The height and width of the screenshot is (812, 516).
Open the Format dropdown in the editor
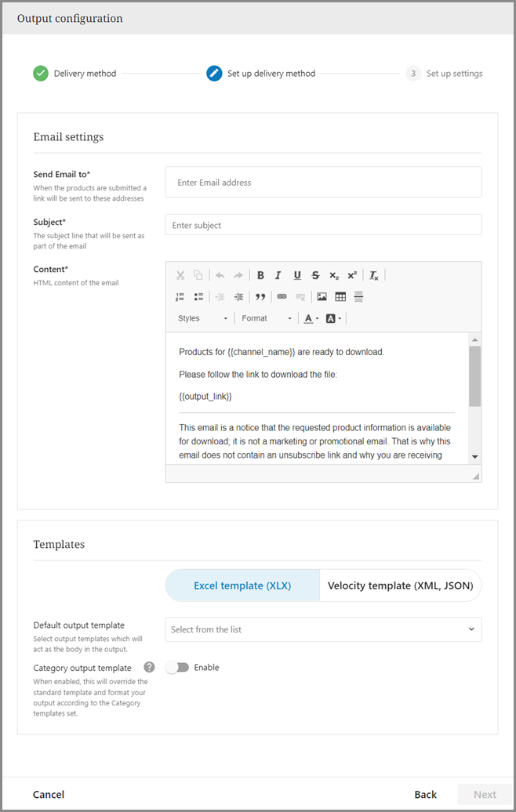point(267,318)
